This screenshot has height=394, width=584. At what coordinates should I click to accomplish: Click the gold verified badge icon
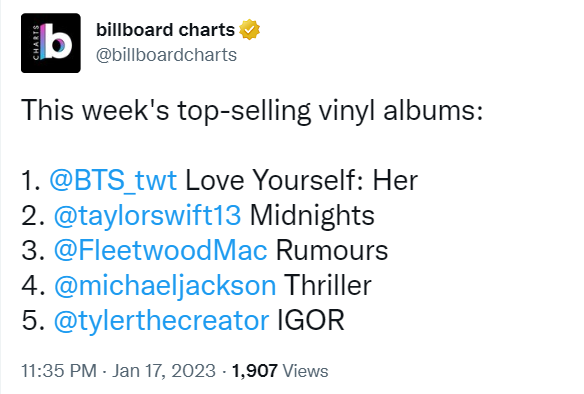click(x=250, y=30)
